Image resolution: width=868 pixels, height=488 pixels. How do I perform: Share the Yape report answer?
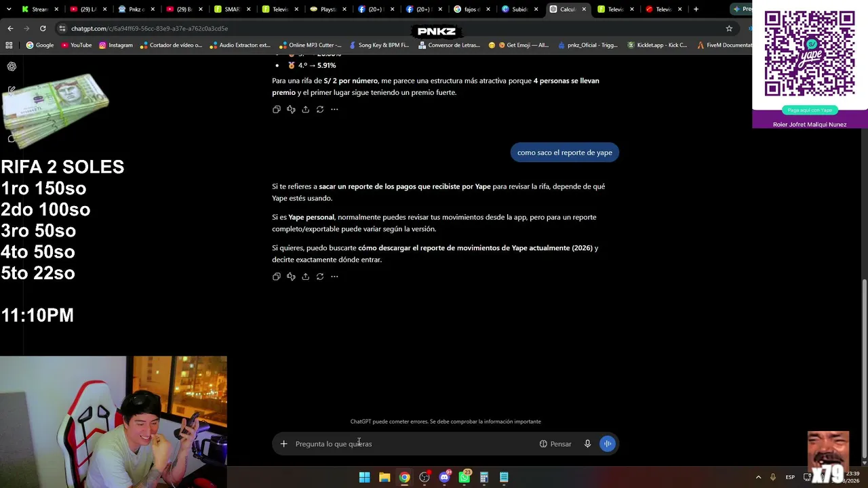click(305, 277)
